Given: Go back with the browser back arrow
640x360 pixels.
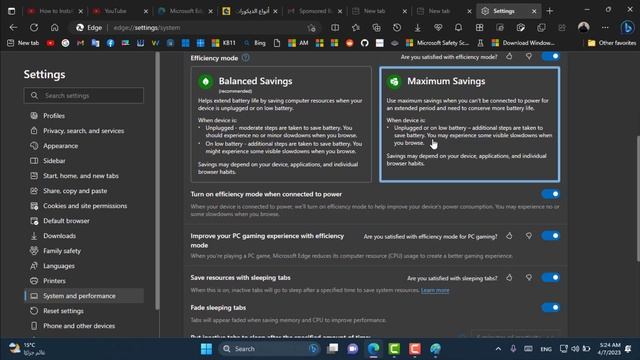Looking at the screenshot, I should pyautogui.click(x=13, y=27).
